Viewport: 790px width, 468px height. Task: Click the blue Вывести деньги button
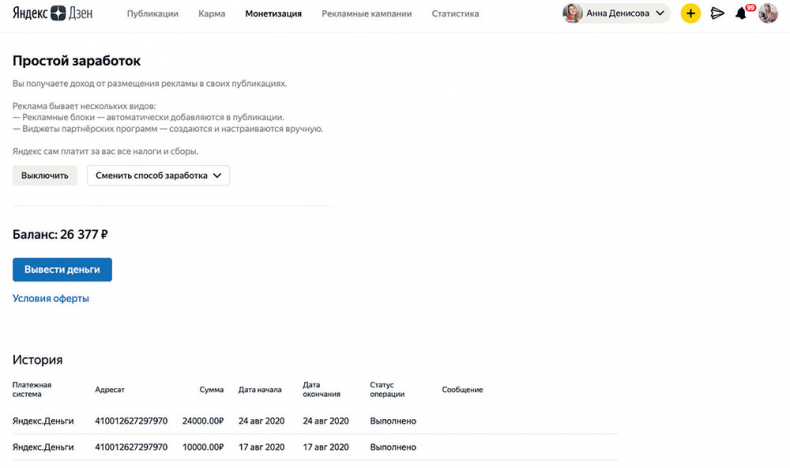coord(62,270)
